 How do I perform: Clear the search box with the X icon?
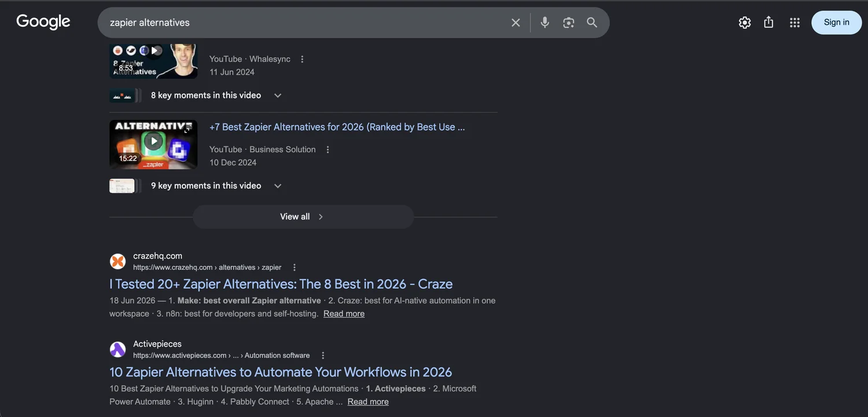pos(516,23)
